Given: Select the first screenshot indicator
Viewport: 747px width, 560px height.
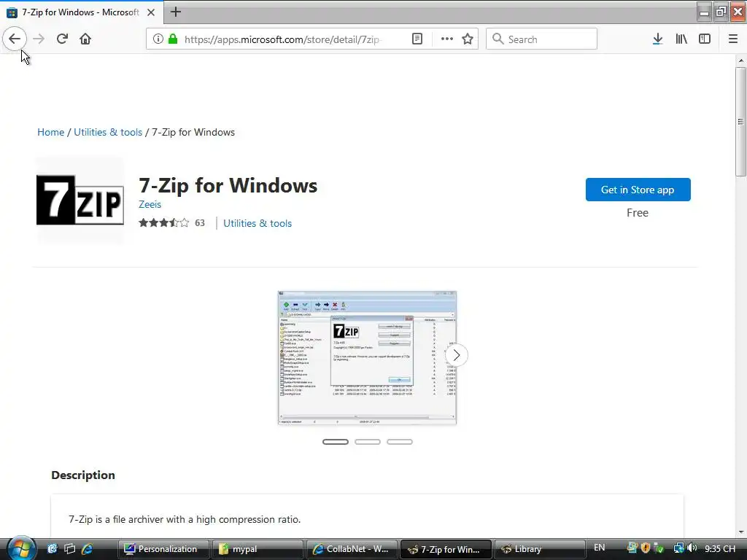Looking at the screenshot, I should click(336, 442).
